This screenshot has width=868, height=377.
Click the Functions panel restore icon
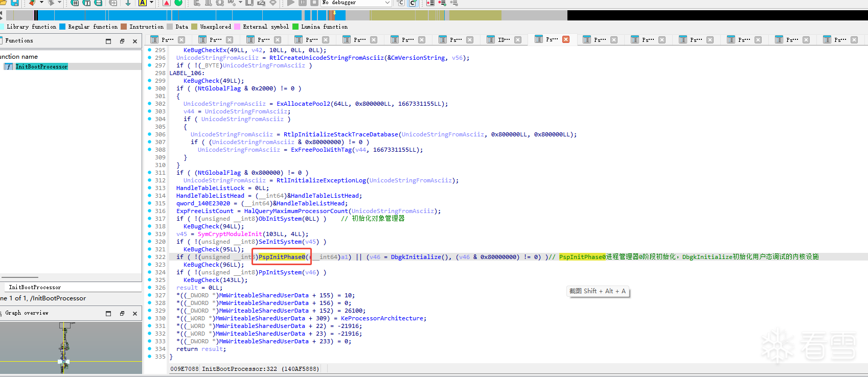pyautogui.click(x=122, y=41)
